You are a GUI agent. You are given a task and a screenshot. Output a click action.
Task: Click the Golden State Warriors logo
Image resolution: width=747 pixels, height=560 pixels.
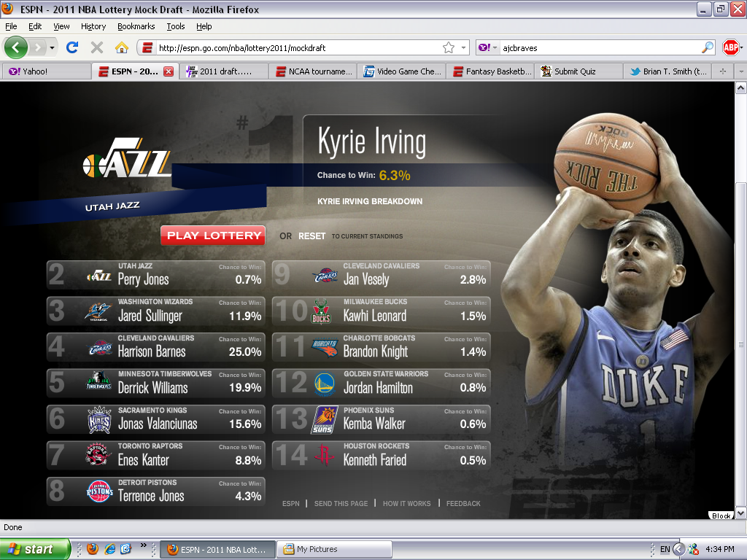point(325,384)
